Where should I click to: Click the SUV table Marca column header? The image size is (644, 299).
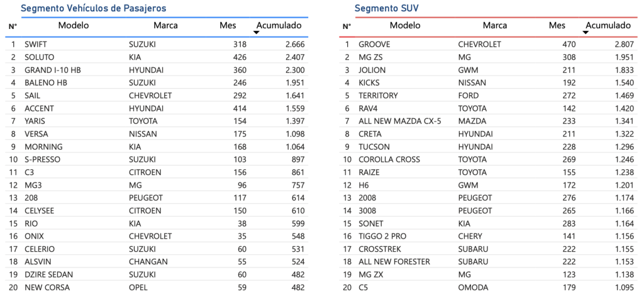click(495, 25)
